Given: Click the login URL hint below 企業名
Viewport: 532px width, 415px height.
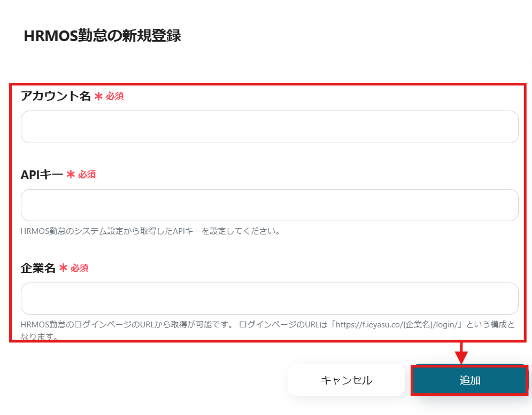Looking at the screenshot, I should (x=268, y=330).
